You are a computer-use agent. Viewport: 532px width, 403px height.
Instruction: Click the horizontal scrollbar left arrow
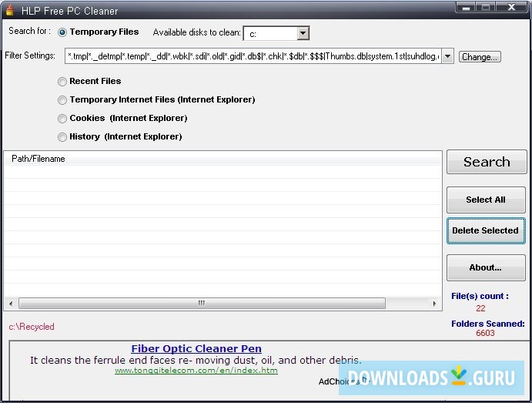11,304
